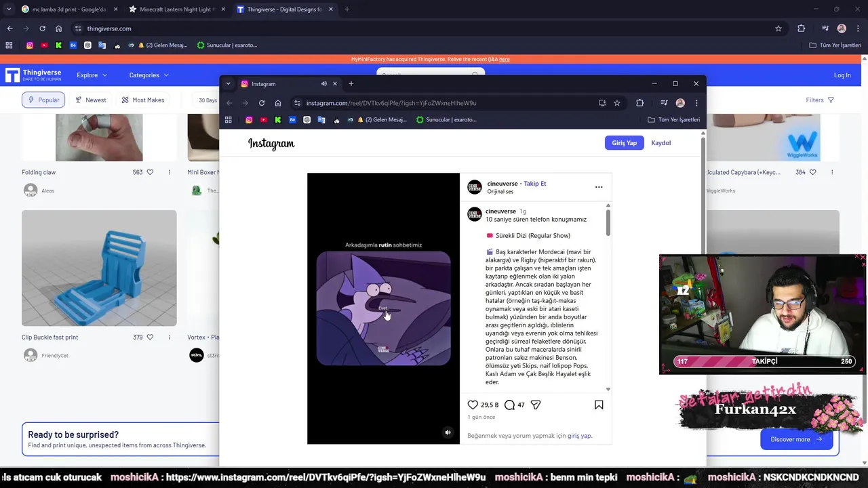Open the Tüm Yer İşaretleri folder in Thingiverse window

[x=835, y=45]
